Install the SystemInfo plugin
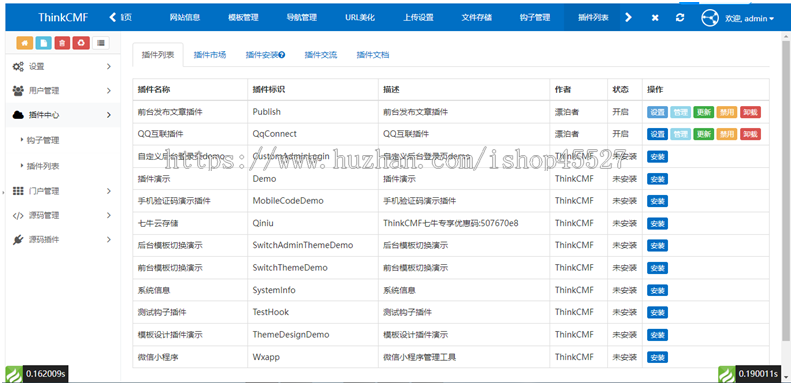793x385 pixels. 657,290
